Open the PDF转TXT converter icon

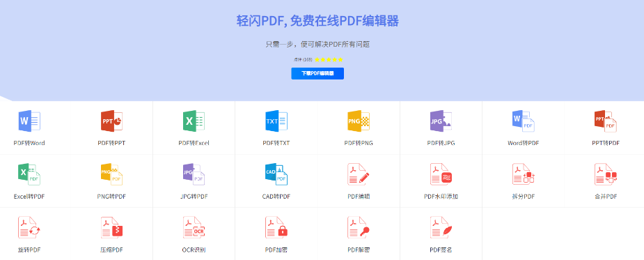[x=276, y=121]
